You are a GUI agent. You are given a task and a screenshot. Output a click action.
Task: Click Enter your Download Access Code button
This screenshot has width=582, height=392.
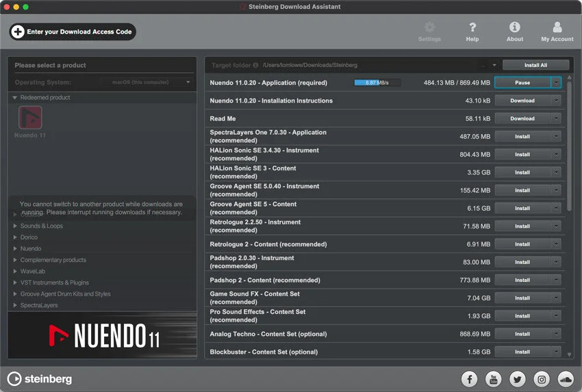[73, 32]
